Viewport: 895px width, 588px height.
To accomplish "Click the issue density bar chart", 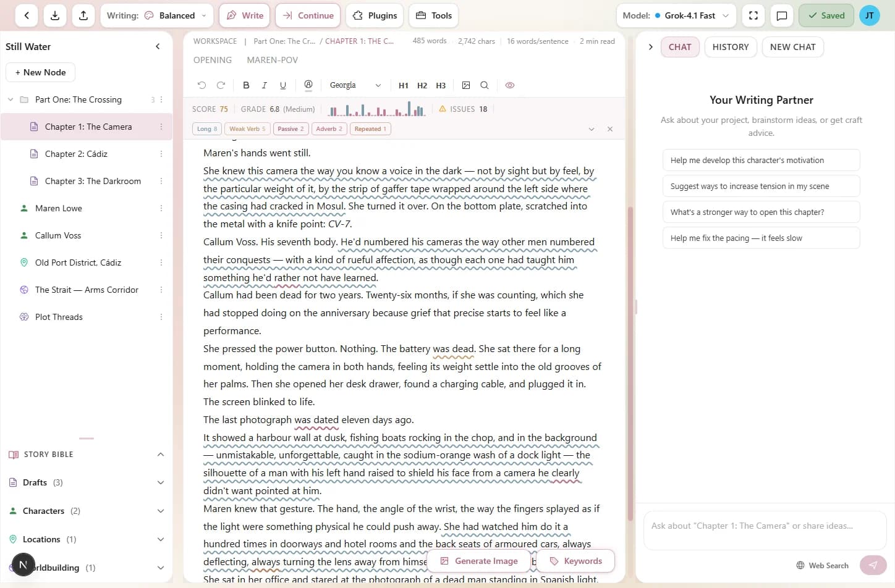I will coord(376,109).
